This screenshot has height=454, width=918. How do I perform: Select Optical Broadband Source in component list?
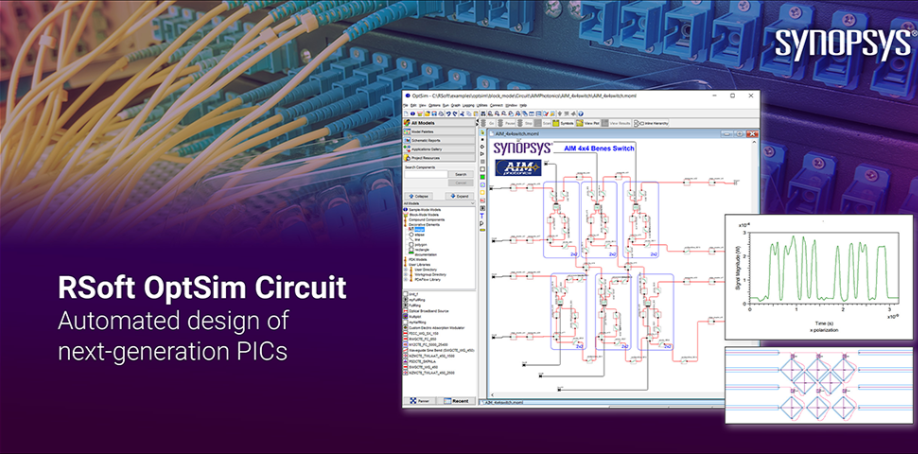(428, 311)
